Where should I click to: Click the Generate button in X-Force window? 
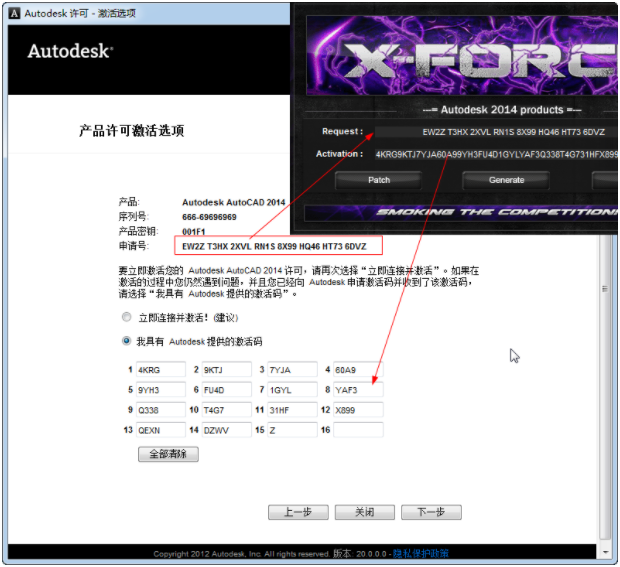(506, 180)
